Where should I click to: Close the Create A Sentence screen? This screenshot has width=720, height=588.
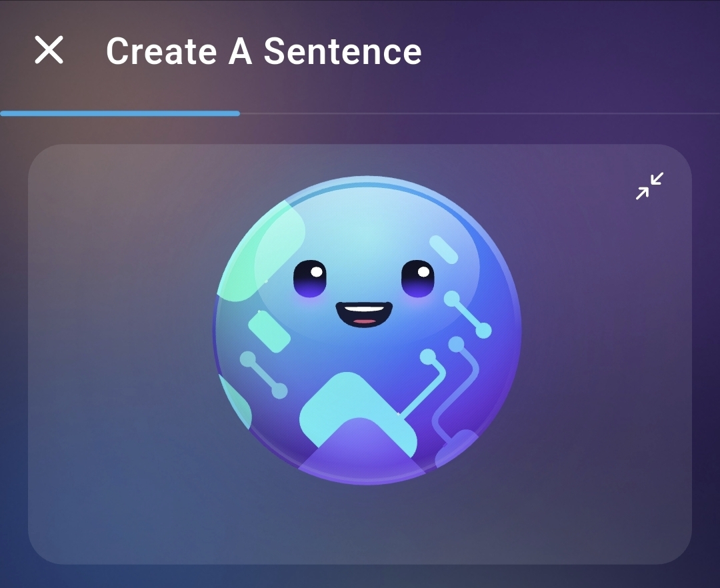[49, 50]
